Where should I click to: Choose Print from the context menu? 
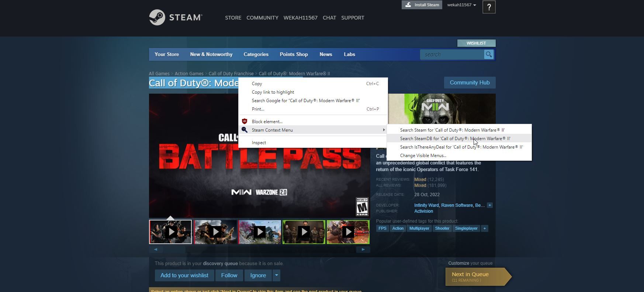click(x=313, y=109)
